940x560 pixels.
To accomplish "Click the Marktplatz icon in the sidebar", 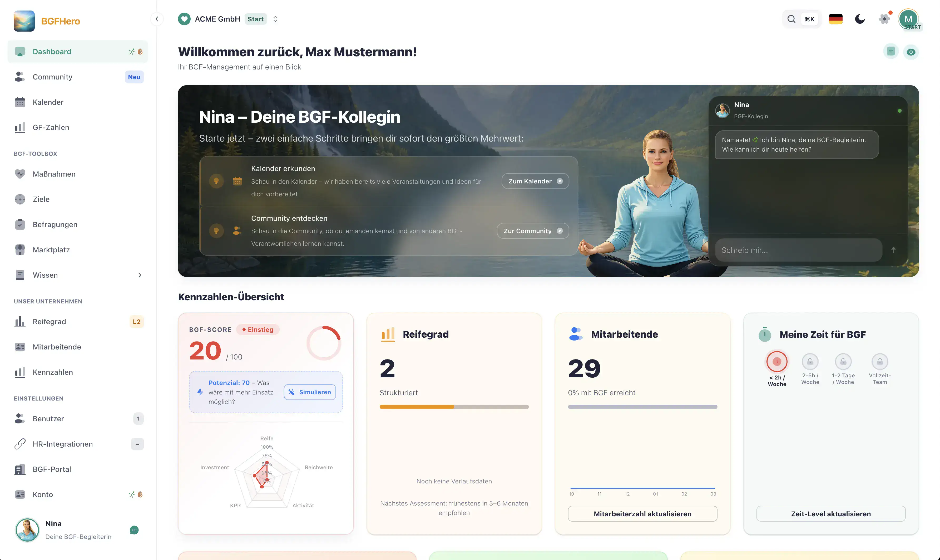I will pos(20,249).
